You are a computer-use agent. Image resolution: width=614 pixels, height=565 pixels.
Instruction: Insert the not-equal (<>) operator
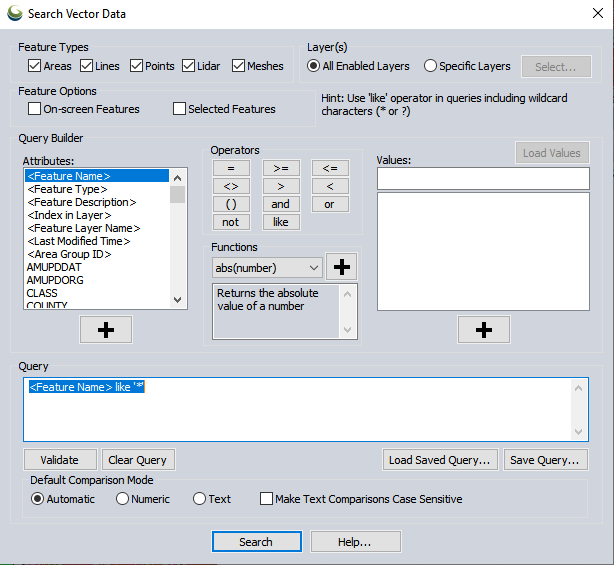click(231, 186)
